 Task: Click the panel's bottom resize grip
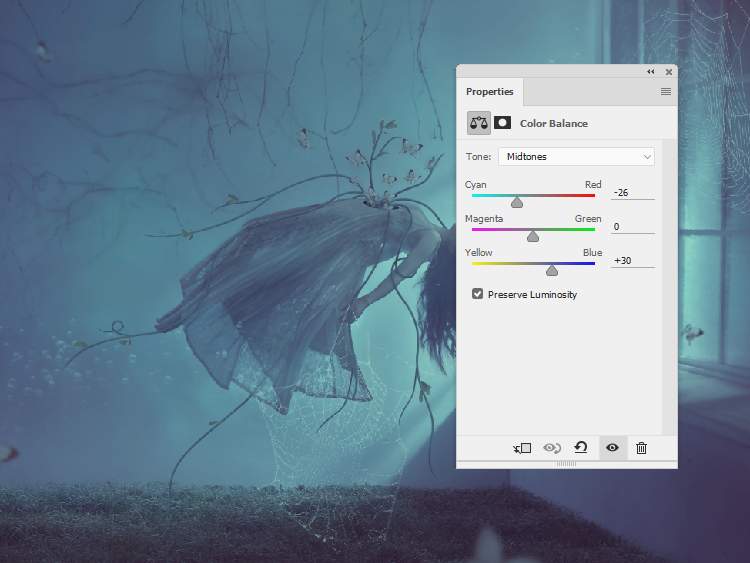click(x=566, y=464)
